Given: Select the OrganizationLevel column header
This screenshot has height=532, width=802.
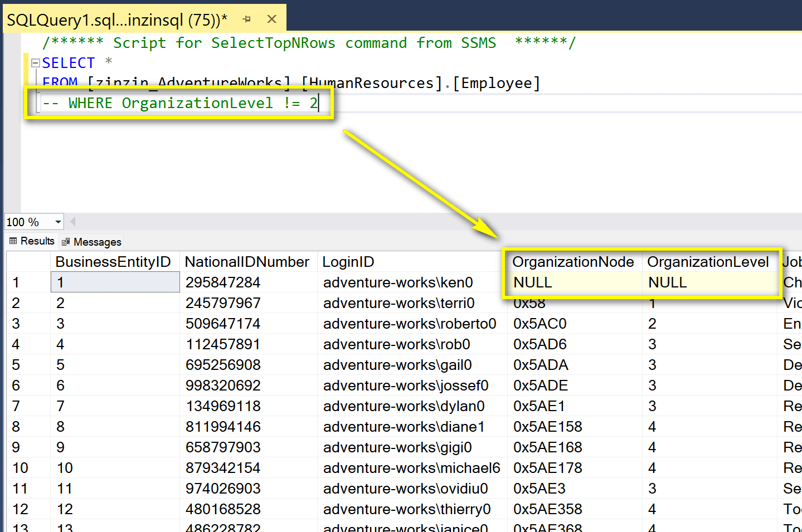Looking at the screenshot, I should (709, 262).
